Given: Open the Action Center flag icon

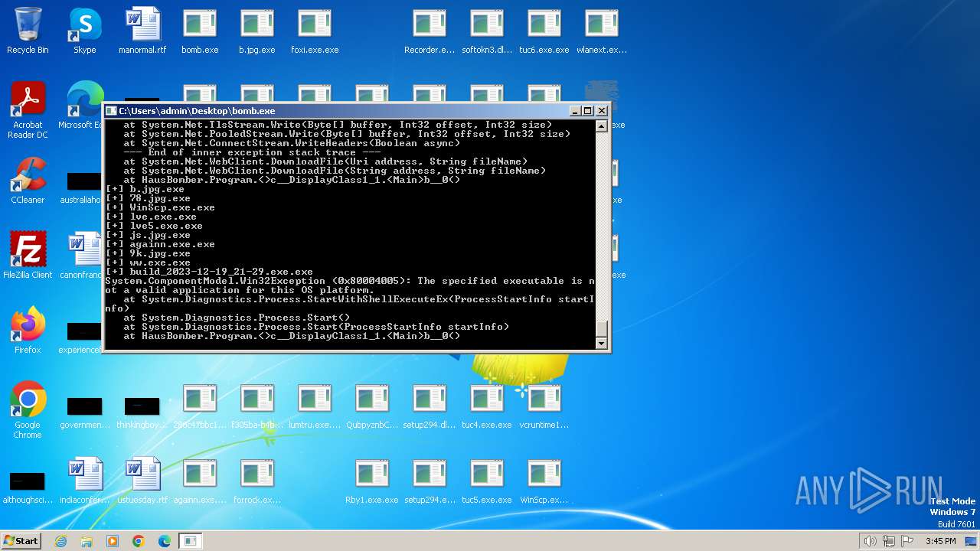Looking at the screenshot, I should [x=907, y=541].
